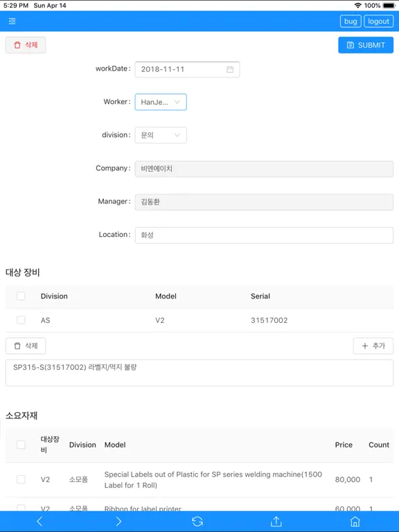
Task: Tap the Wi-Fi status icon
Action: (x=357, y=6)
